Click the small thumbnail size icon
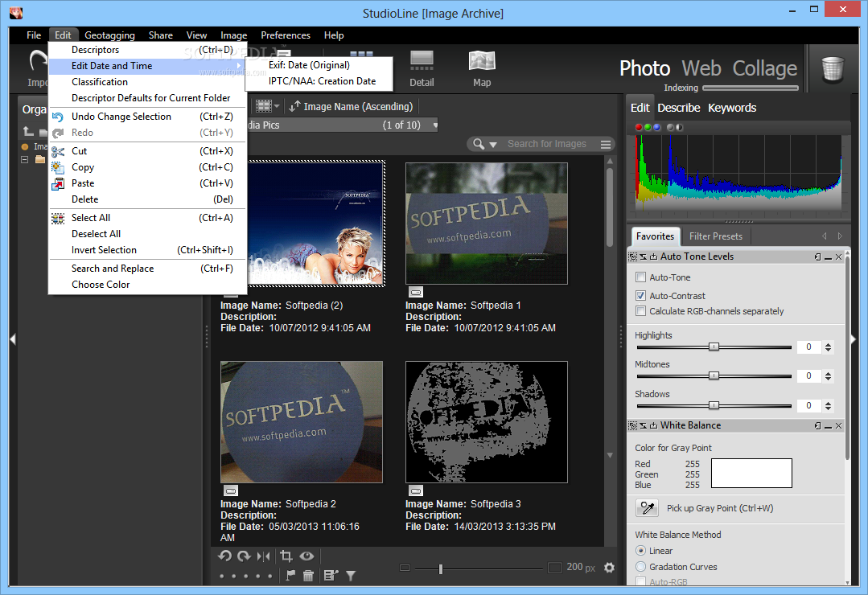Image resolution: width=868 pixels, height=595 pixels. (405, 568)
